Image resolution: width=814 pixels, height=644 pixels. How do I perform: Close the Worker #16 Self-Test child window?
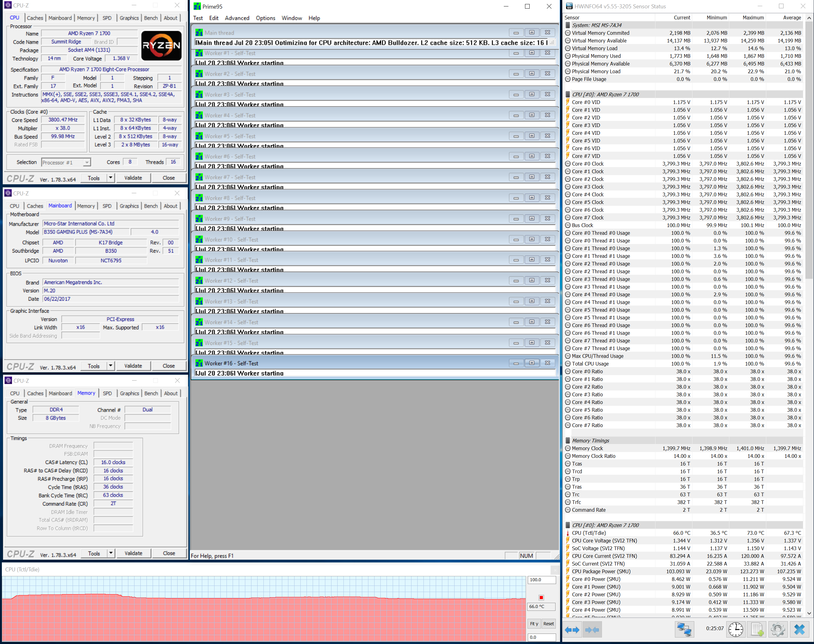[x=547, y=363]
